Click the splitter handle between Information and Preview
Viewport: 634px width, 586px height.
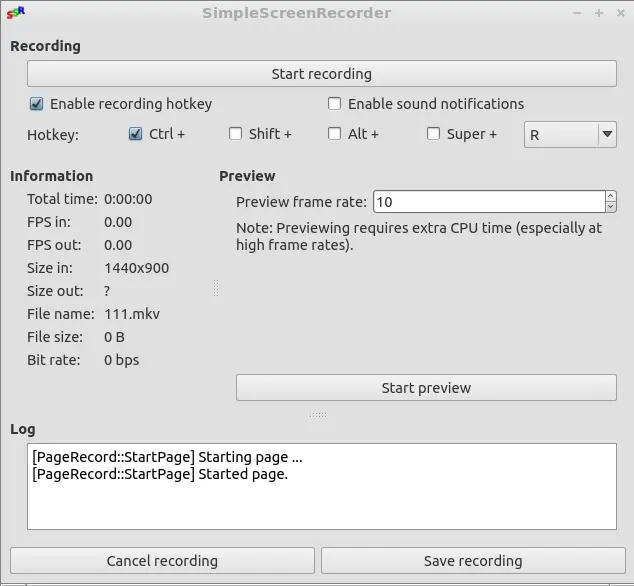[x=216, y=288]
